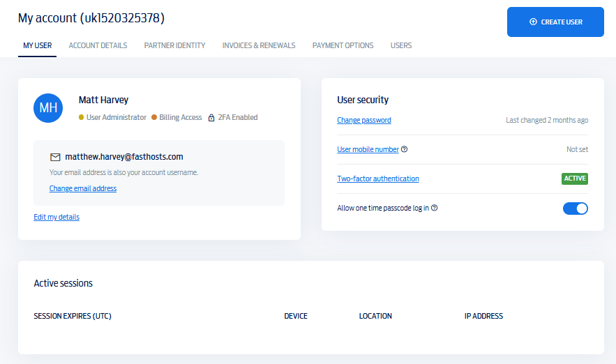Viewport: 616px width, 364px height.
Task: Click help icon beside one time passcode
Action: coord(434,208)
